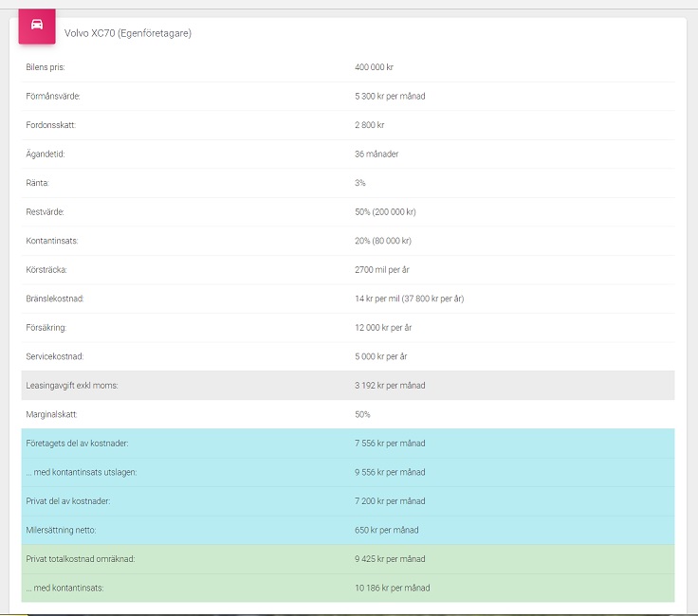Image resolution: width=698 pixels, height=616 pixels.
Task: Click the 400 000 kr price value
Action: [x=374, y=67]
